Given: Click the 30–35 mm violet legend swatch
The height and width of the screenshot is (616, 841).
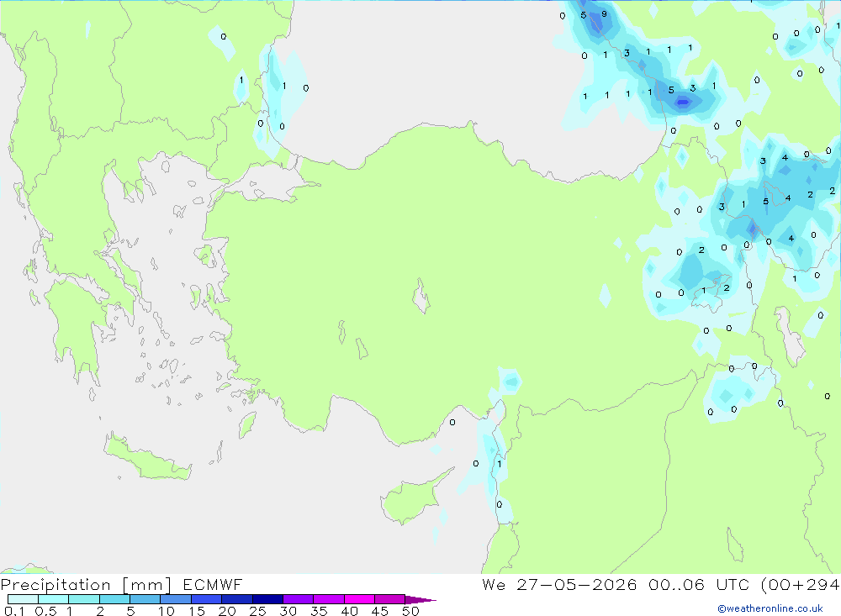Looking at the screenshot, I should click(299, 599).
